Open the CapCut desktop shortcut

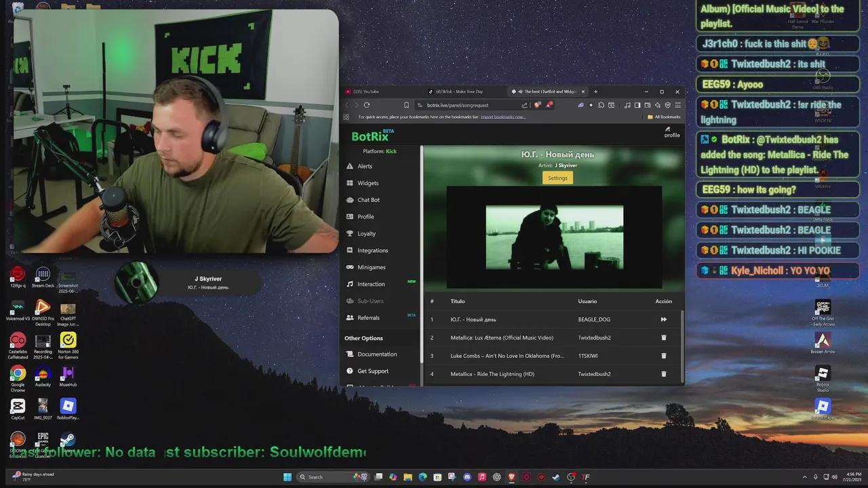[18, 409]
